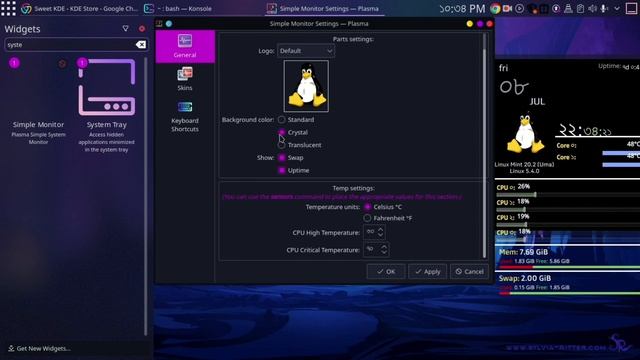Click the dialog window menu icon in titlebar

tap(159, 24)
